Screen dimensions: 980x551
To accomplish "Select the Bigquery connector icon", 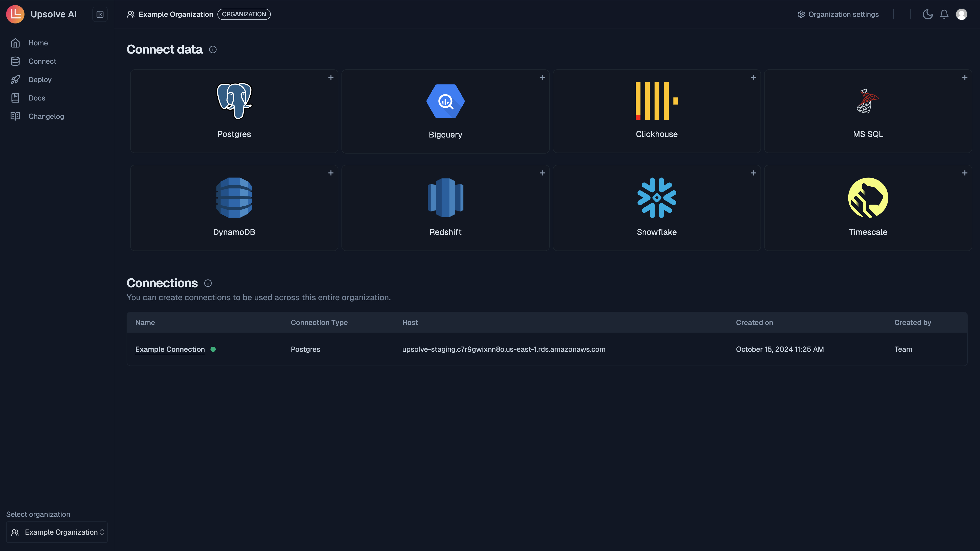I will point(445,101).
